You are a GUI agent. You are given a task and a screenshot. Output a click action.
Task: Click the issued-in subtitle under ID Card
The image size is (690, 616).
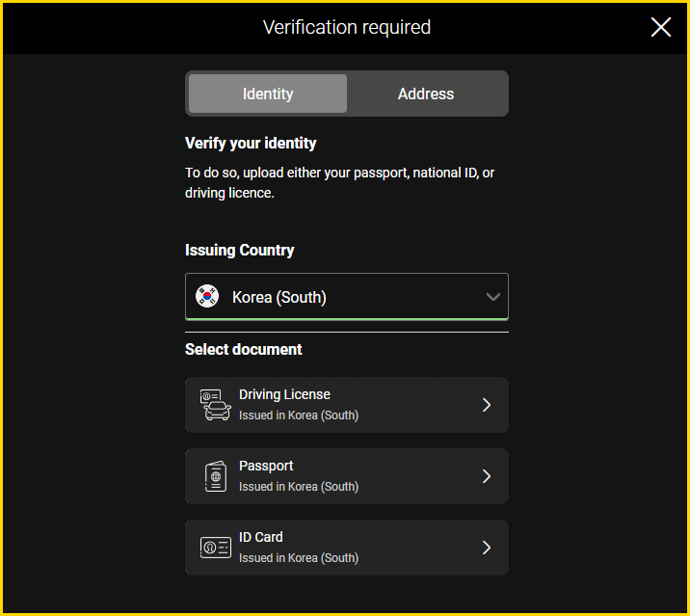[299, 558]
